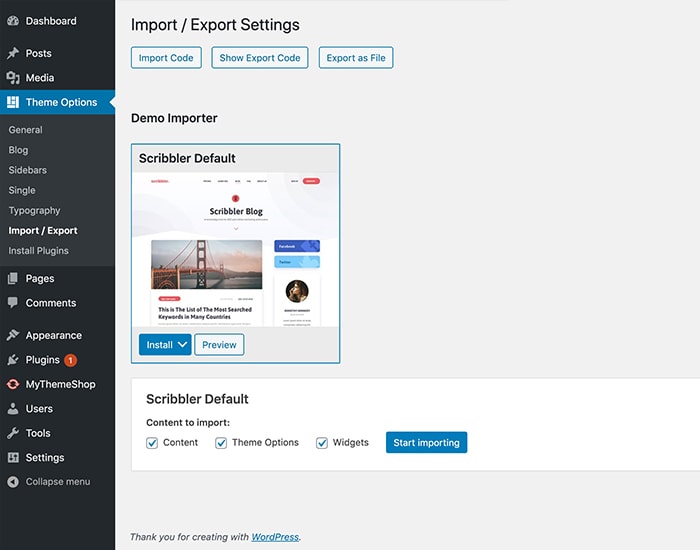Uncheck the Content checkbox

click(152, 443)
